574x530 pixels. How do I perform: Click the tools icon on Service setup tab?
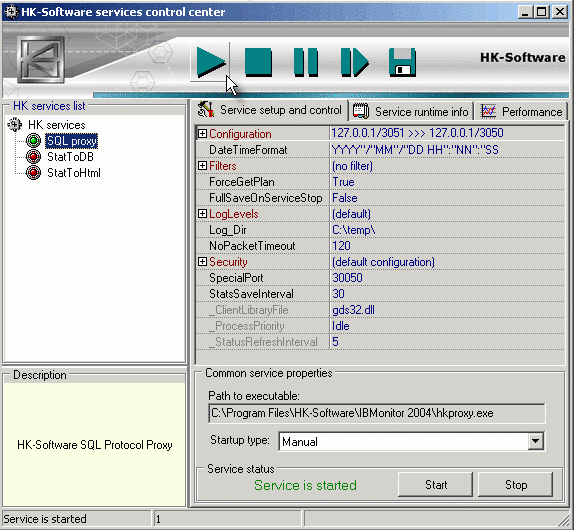point(206,109)
